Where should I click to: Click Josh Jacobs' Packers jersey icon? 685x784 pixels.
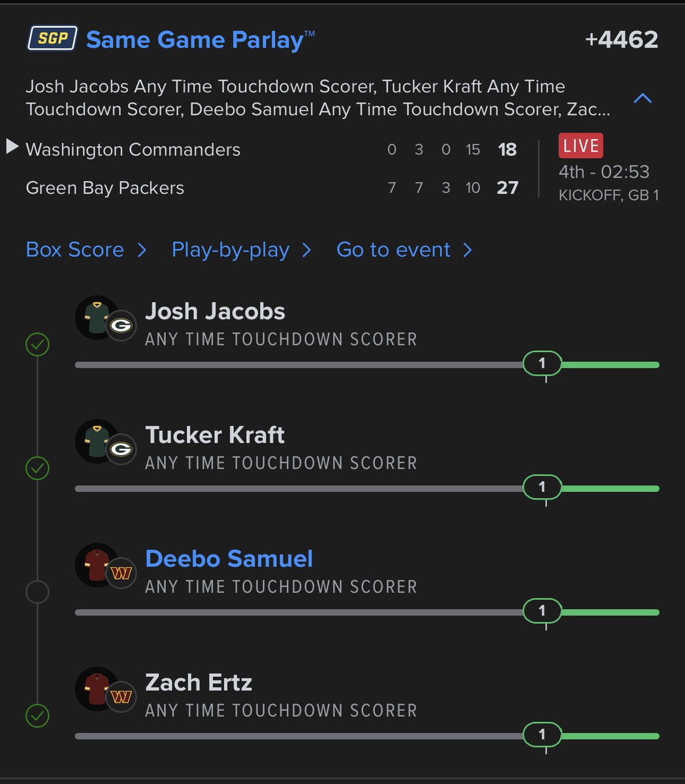click(95, 317)
